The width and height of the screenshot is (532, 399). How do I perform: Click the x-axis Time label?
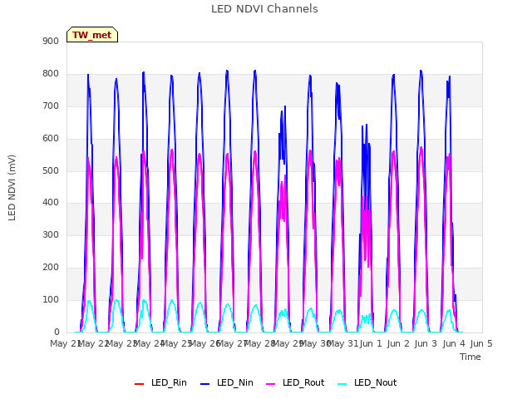point(470,357)
